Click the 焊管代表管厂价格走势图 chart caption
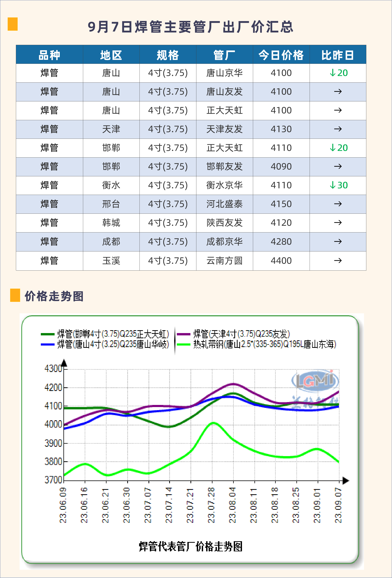Viewport: 392px width, 578px height. [190, 546]
